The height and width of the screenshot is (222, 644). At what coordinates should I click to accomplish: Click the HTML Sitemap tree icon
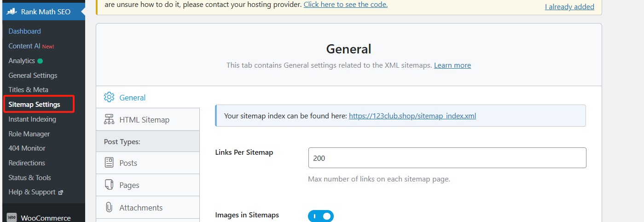pyautogui.click(x=109, y=120)
